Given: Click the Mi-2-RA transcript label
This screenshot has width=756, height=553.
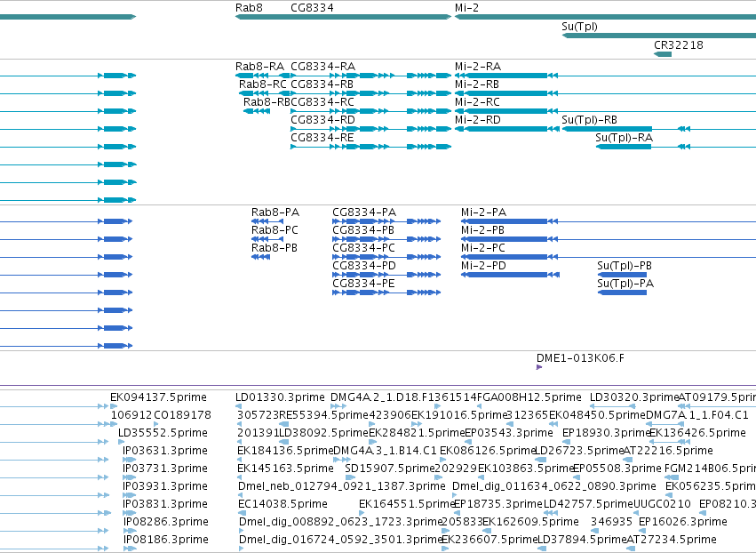Looking at the screenshot, I should click(478, 66).
